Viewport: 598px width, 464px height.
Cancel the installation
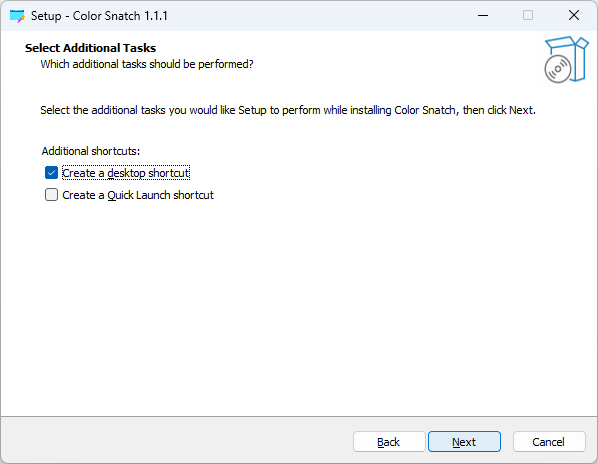click(x=549, y=442)
